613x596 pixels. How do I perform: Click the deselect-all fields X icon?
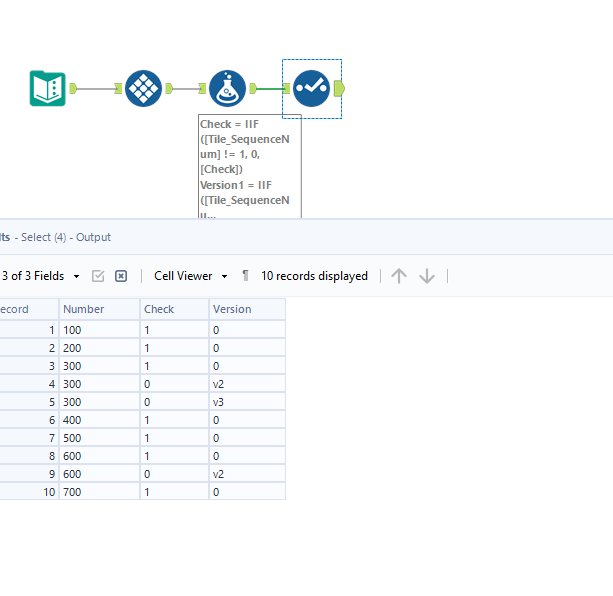pos(121,276)
